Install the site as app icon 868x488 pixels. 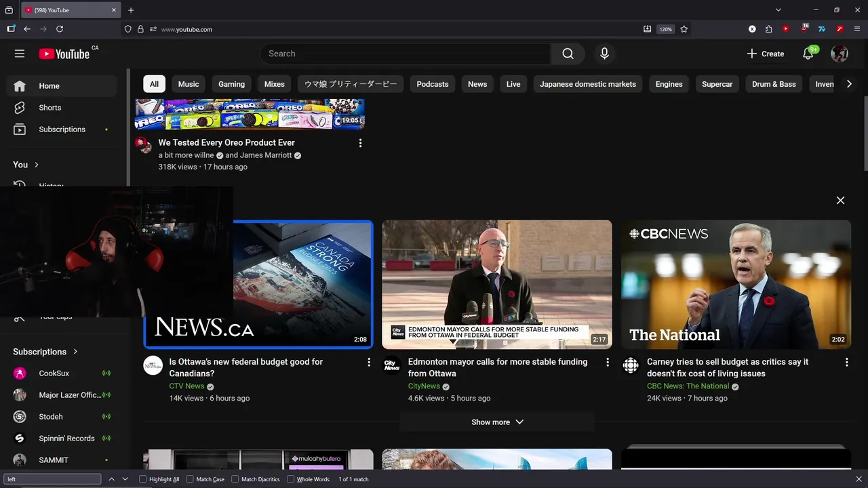(647, 29)
